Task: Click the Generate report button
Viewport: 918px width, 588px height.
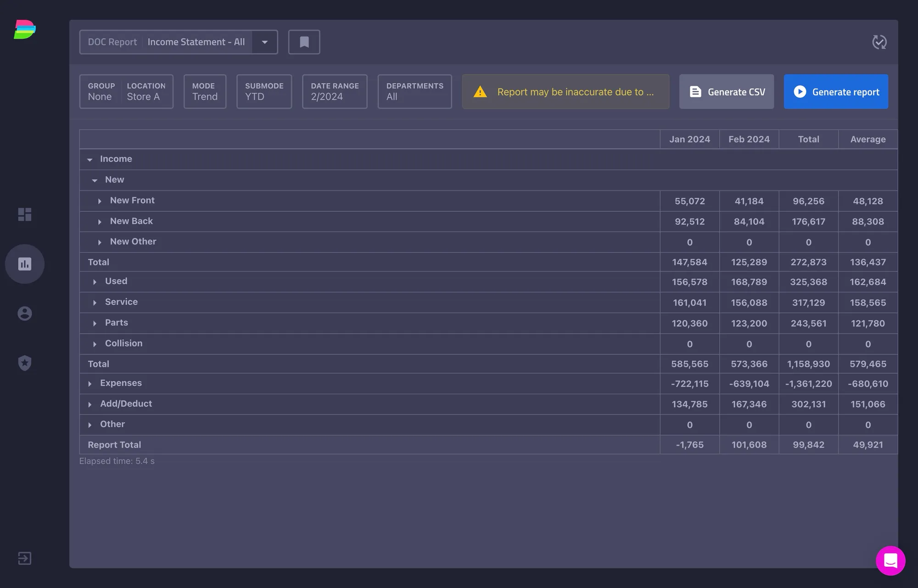Action: (x=836, y=92)
